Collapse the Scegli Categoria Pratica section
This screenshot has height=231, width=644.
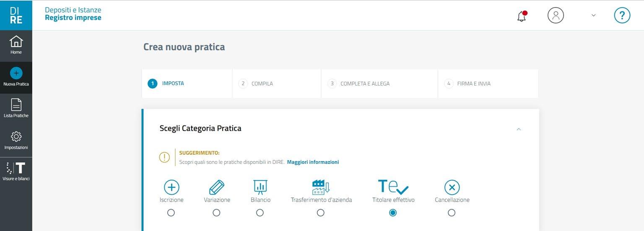tap(519, 129)
